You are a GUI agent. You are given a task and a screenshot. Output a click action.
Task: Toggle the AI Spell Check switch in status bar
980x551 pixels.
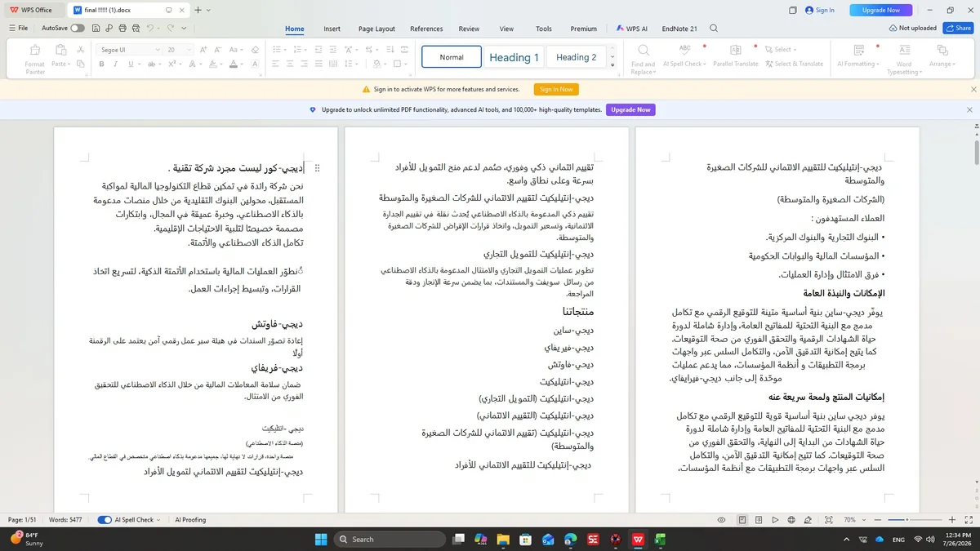click(105, 520)
